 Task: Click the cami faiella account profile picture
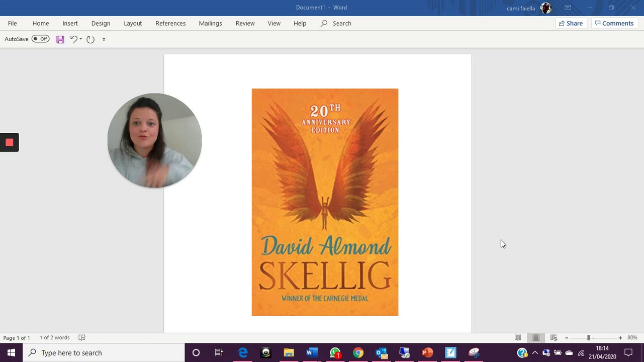click(545, 8)
